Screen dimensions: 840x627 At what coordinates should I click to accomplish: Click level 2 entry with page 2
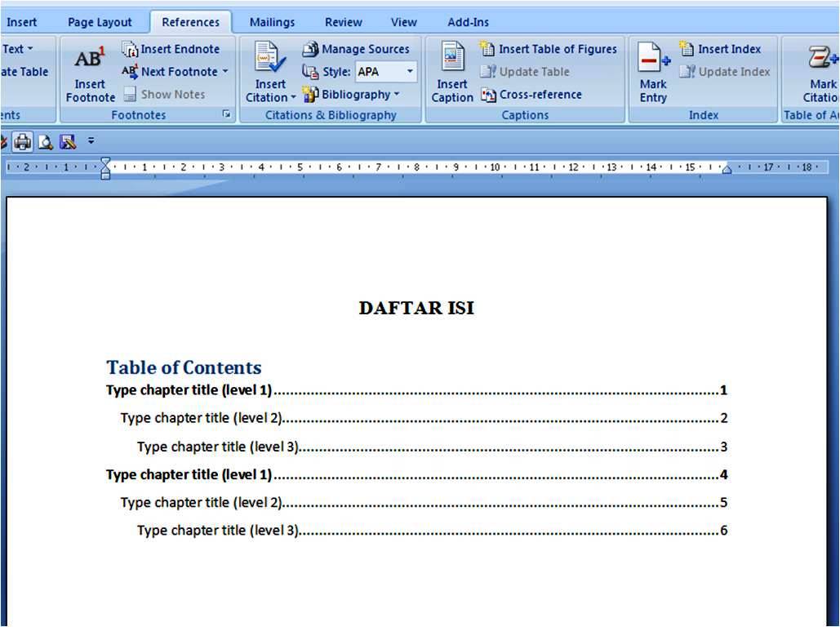tap(424, 418)
